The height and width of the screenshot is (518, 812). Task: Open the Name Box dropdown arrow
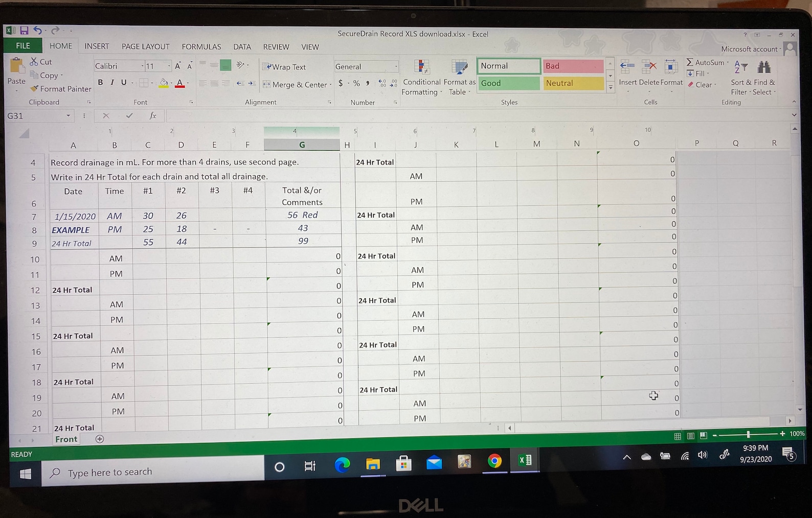[x=69, y=116]
